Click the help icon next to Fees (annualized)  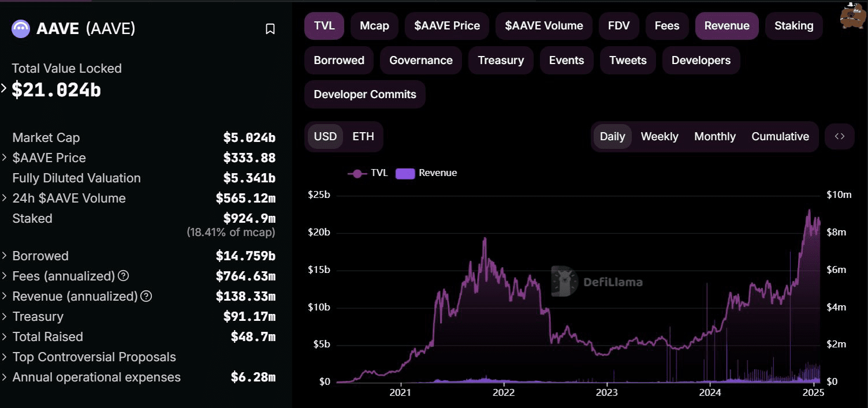point(123,276)
